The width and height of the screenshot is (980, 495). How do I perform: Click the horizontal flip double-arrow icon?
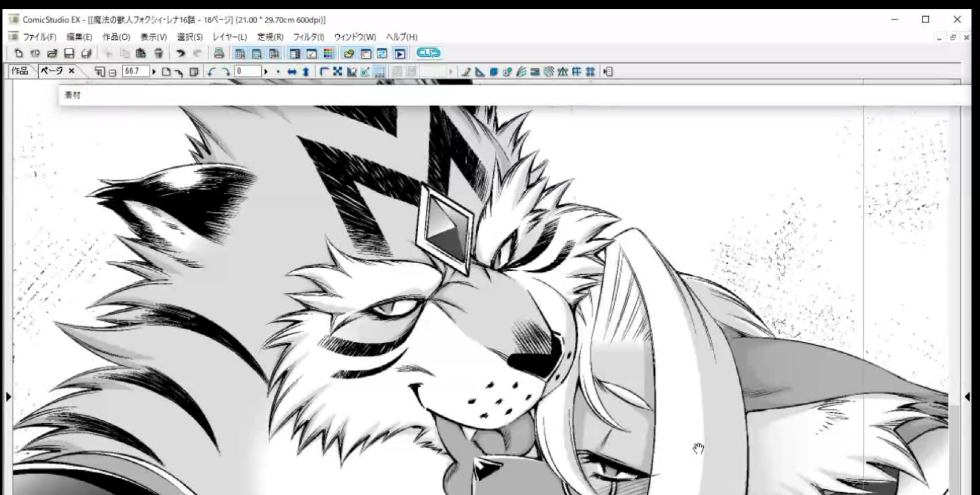[292, 72]
